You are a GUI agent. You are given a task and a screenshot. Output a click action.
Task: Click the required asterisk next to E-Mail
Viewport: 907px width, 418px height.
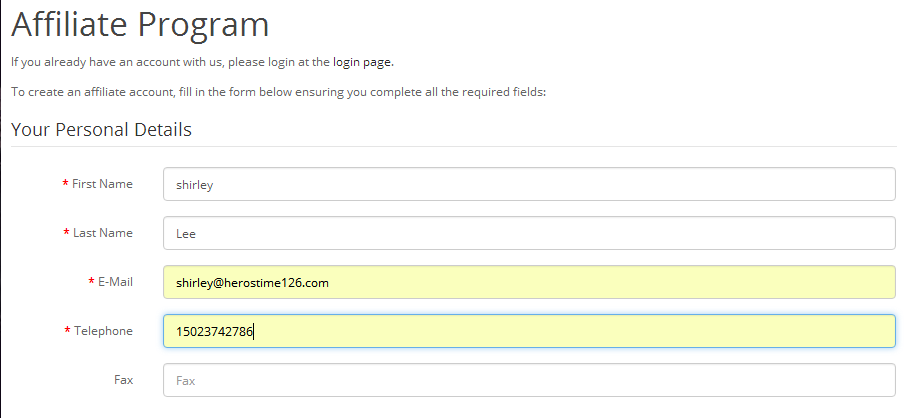[91, 282]
